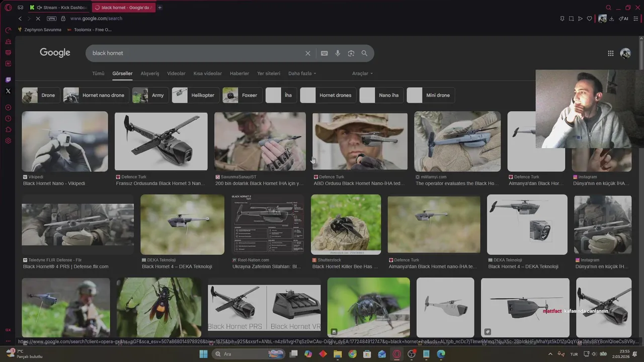Select the Hornet drones filter chip

point(329,95)
